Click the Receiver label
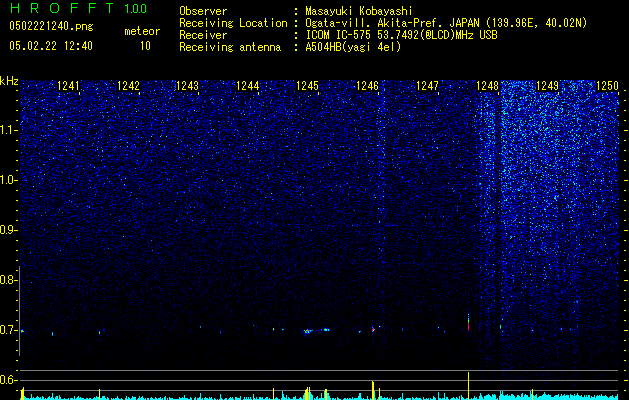This screenshot has width=629, height=400. [203, 35]
